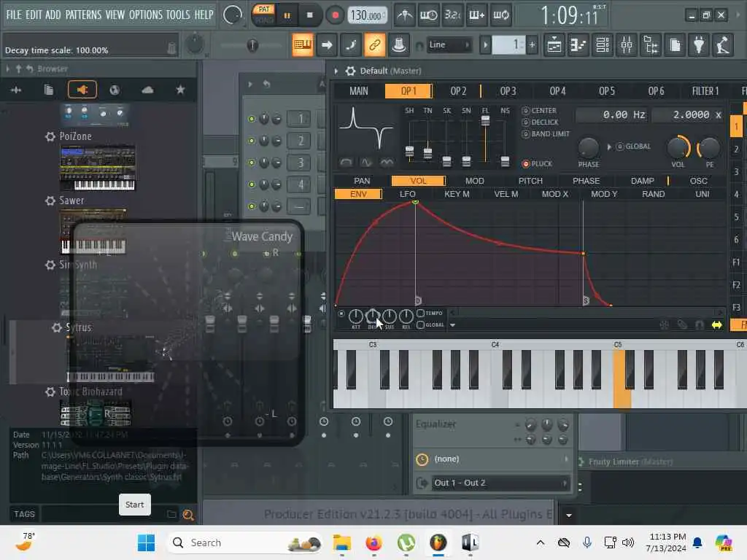Viewport: 747px width, 560px height.
Task: Open the Mixer view
Action: point(627,45)
